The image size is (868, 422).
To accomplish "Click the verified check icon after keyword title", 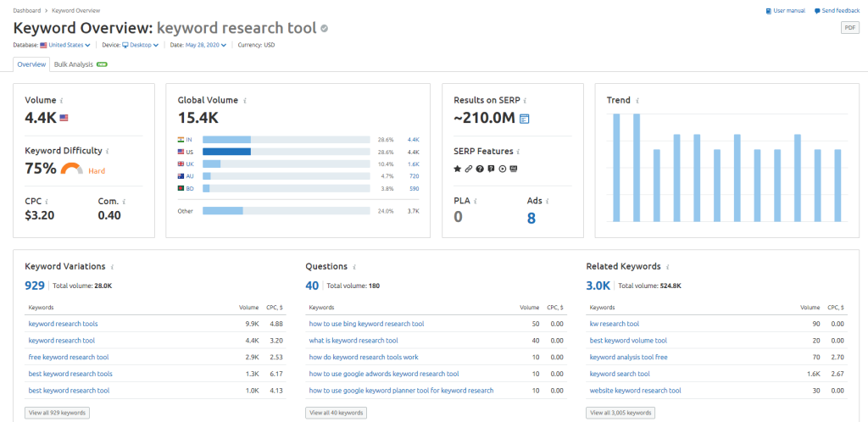I will tap(324, 28).
